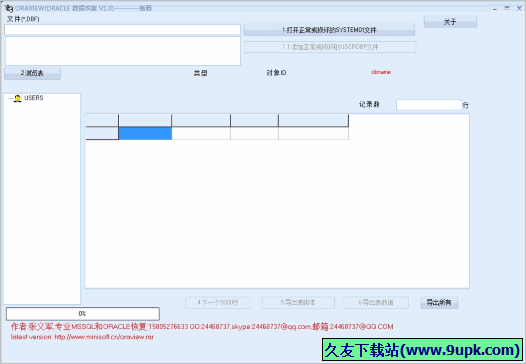Click the red obname label

pos(381,72)
